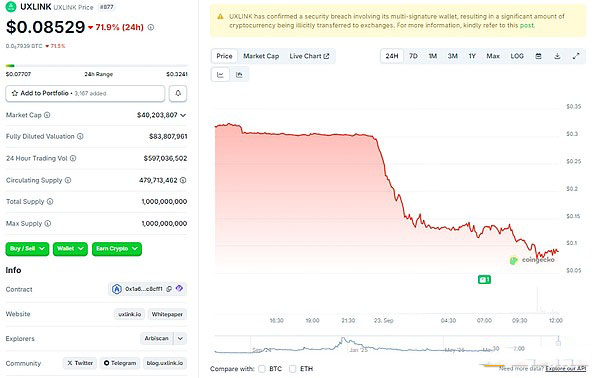Copy the contract address icon
This screenshot has width=600, height=378.
click(169, 289)
